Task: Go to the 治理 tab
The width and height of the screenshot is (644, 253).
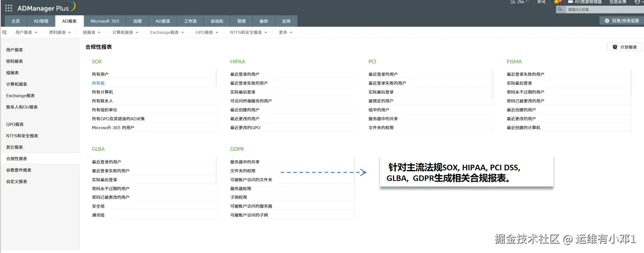Action: [138, 21]
